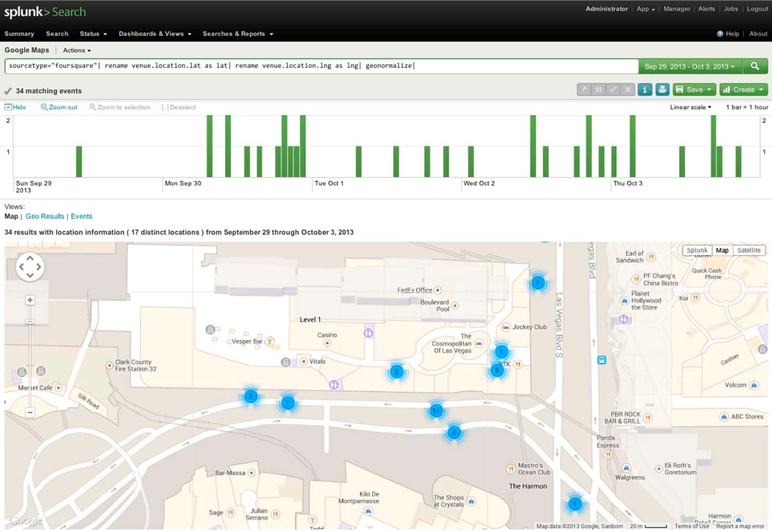The image size is (772, 532).
Task: Click the cluster marker right of Vitals
Action: (396, 372)
